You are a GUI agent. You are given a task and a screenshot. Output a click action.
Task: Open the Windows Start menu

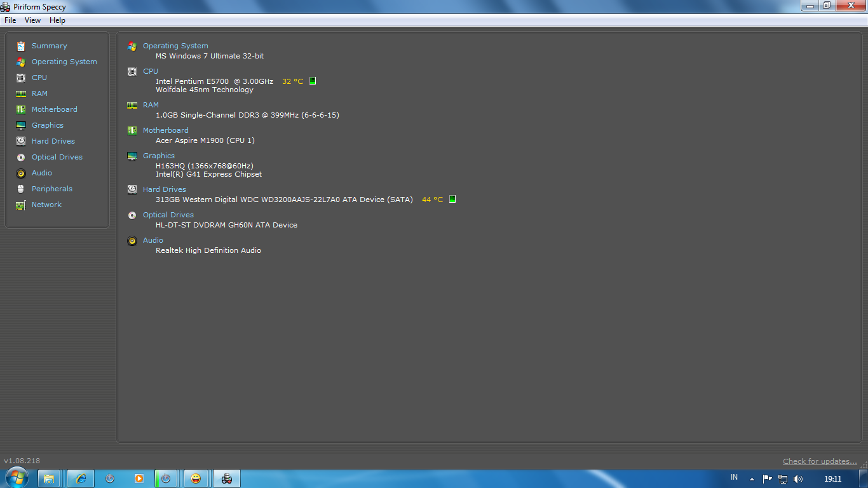coord(17,478)
